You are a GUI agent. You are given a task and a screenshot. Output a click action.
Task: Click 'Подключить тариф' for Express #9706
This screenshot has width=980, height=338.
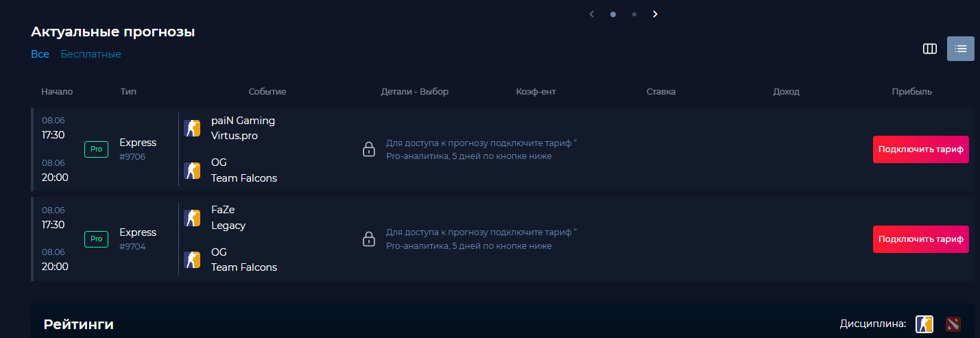(x=921, y=149)
